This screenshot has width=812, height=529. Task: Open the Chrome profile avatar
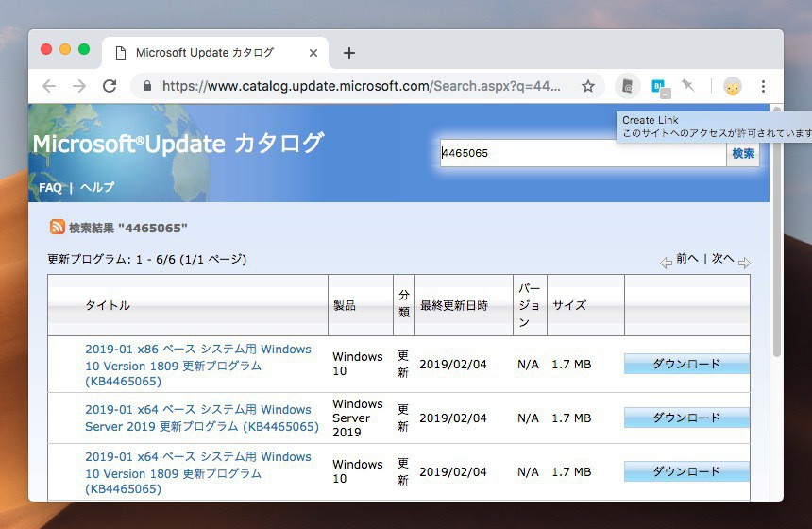(x=733, y=87)
